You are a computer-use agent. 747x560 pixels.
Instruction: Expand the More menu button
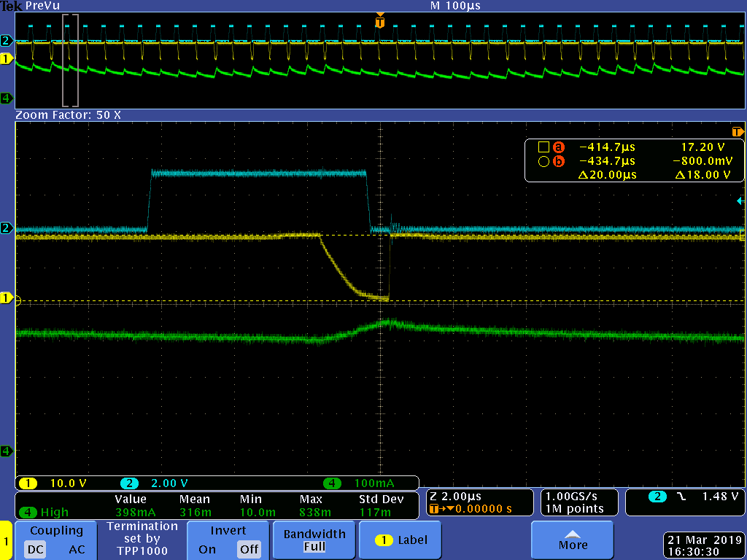tap(572, 539)
